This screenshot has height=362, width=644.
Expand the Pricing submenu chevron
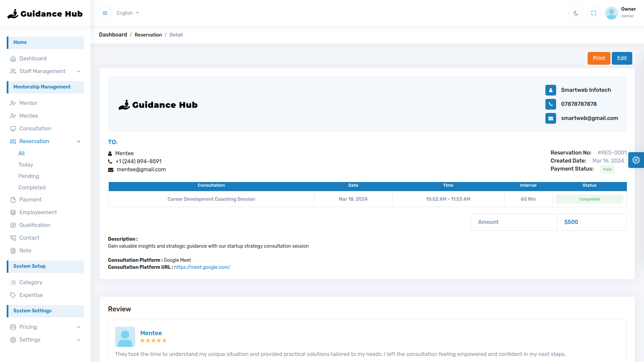coord(78,327)
